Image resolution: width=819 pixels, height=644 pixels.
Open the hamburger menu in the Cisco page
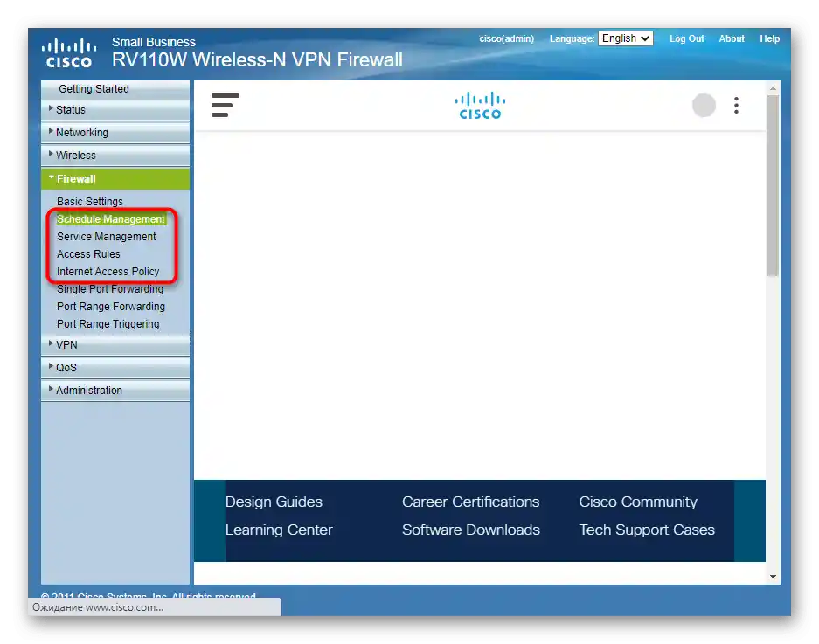[x=226, y=105]
